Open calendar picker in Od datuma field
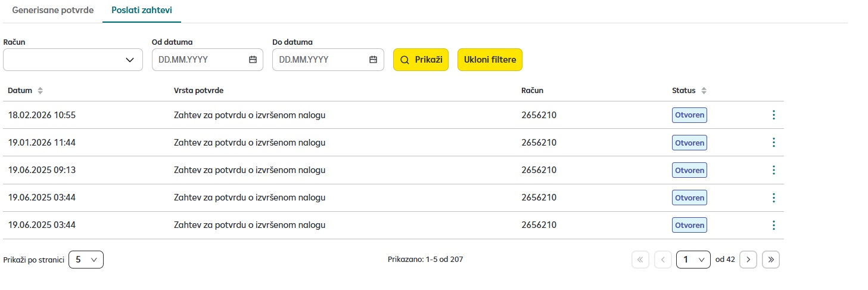The height and width of the screenshot is (290, 868). pos(253,60)
